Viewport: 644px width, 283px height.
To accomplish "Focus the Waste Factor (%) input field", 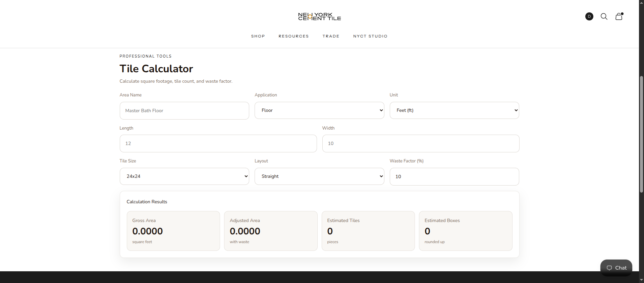I will coord(454,176).
